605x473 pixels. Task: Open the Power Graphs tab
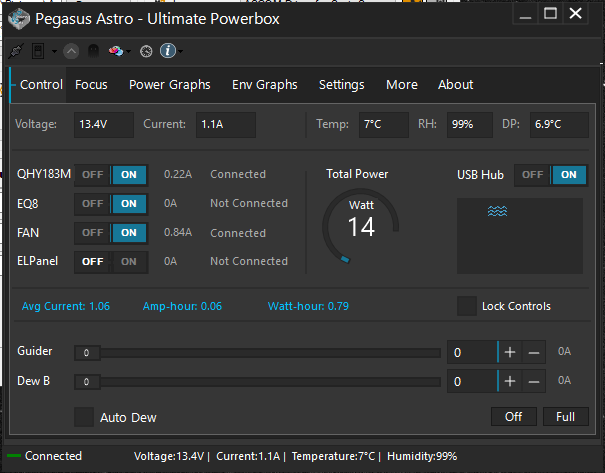[170, 84]
